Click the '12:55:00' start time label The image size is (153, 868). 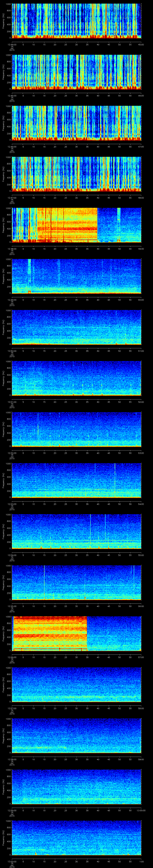click(x=12, y=606)
